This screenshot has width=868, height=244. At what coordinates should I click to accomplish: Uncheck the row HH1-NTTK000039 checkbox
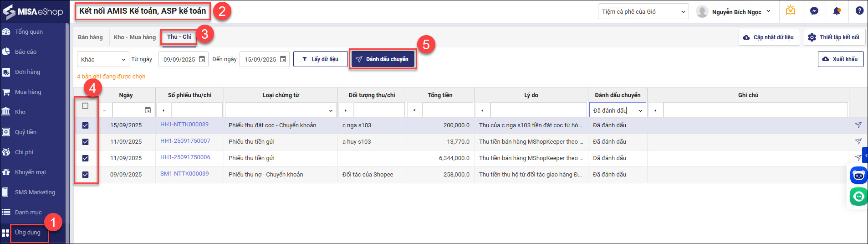click(x=85, y=125)
